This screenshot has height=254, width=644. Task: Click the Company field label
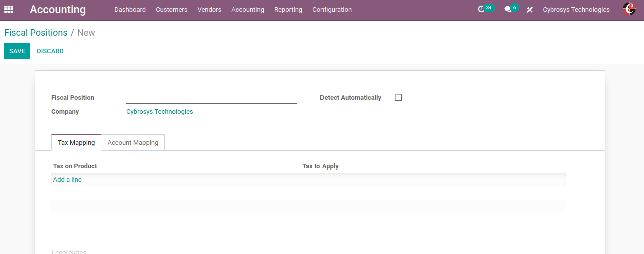65,112
